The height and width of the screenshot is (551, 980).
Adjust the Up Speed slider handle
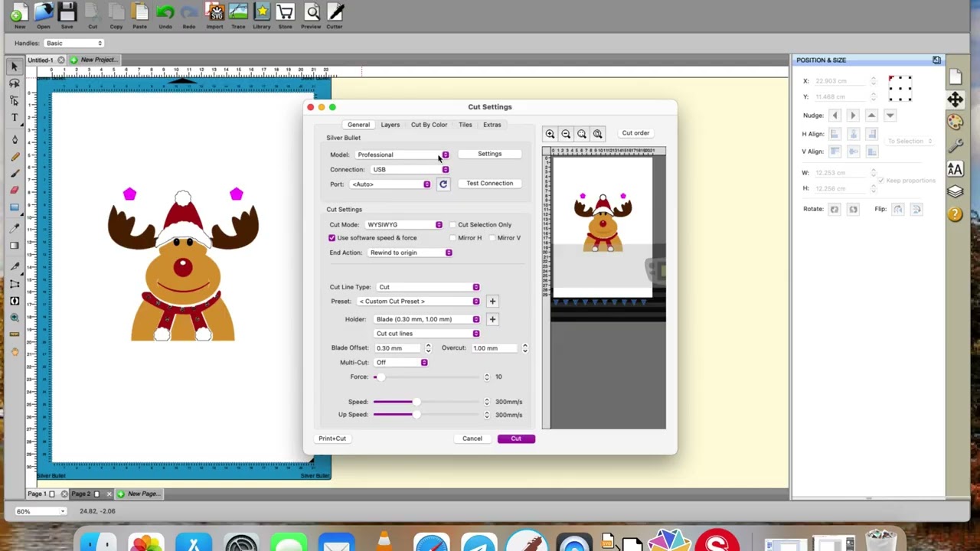point(416,415)
